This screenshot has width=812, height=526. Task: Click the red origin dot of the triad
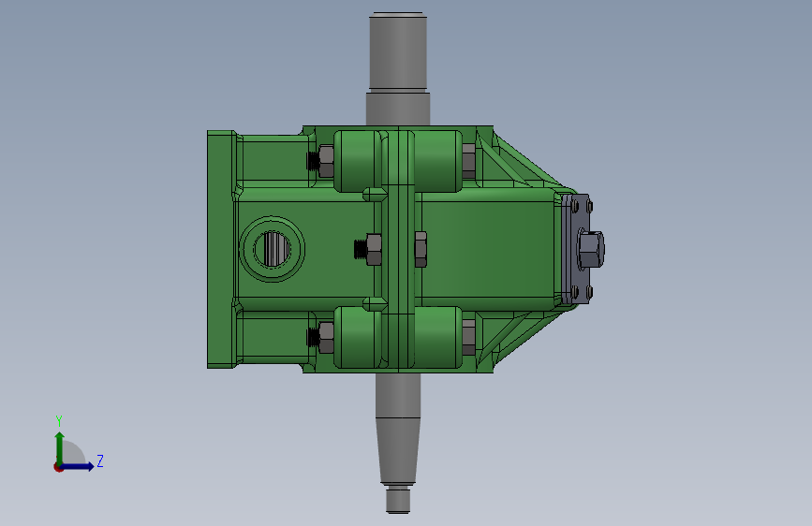58,467
